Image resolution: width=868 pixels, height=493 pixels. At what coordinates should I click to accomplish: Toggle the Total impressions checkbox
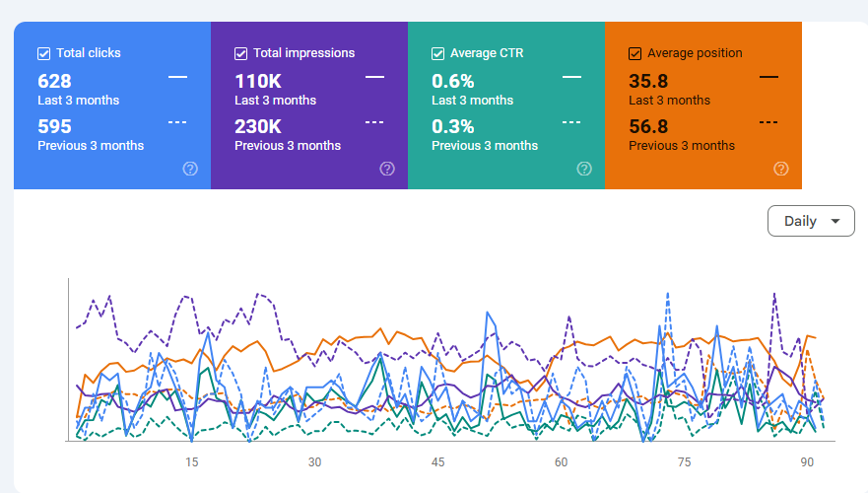click(241, 53)
